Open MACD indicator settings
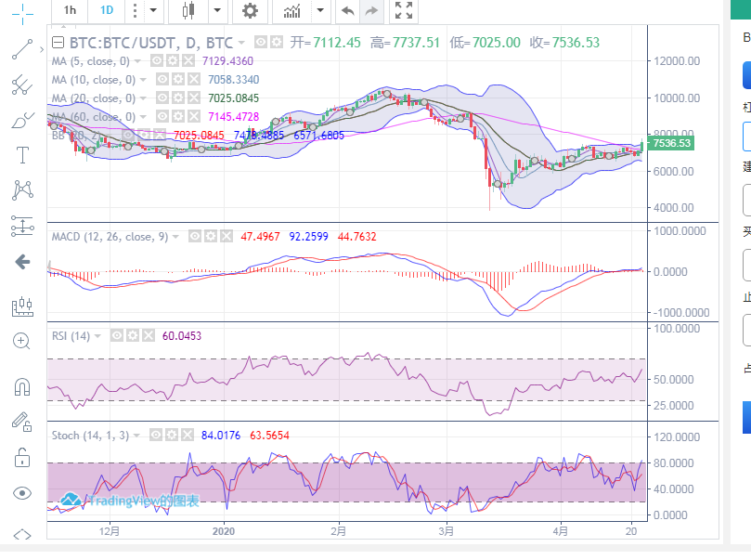Image resolution: width=751 pixels, height=560 pixels. pos(210,236)
